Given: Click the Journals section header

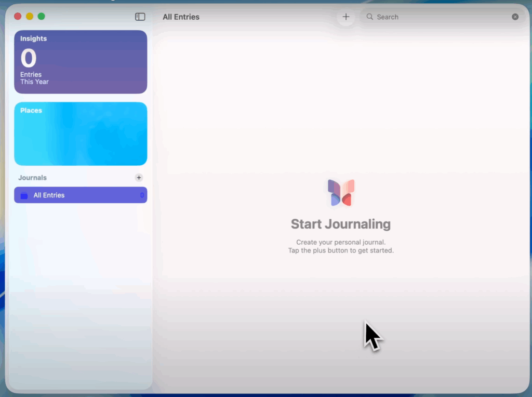Looking at the screenshot, I should [x=32, y=178].
